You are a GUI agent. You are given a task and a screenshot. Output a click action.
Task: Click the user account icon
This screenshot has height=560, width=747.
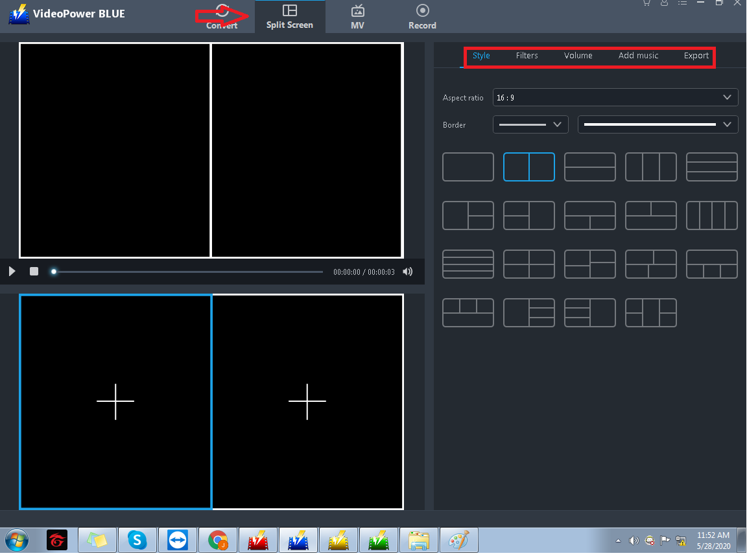664,3
